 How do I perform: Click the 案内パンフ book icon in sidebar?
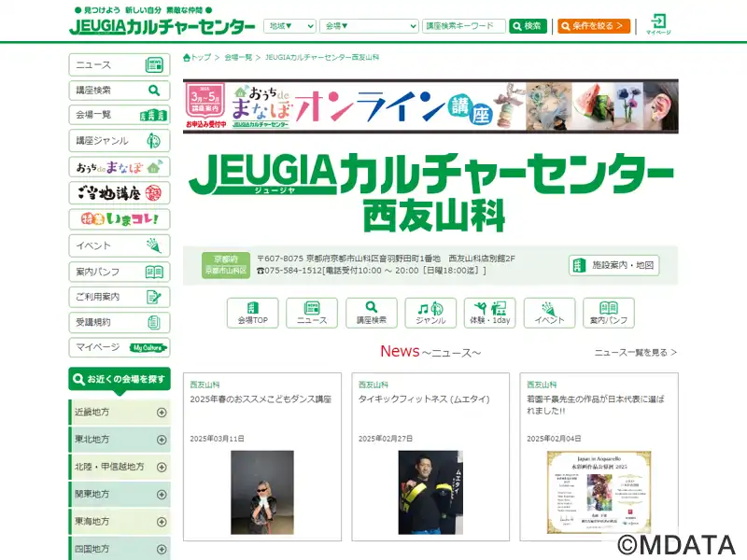pos(154,272)
